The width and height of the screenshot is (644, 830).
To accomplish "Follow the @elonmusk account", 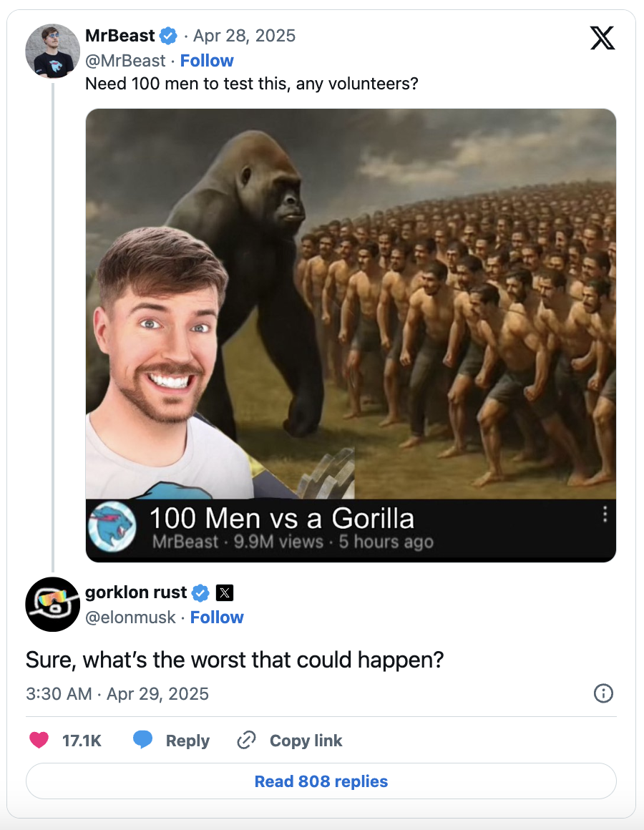I will pyautogui.click(x=217, y=617).
